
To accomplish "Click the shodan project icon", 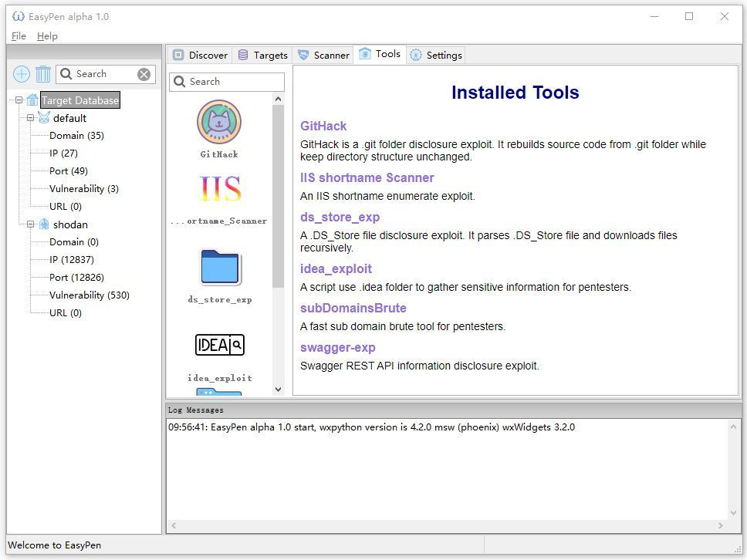I will click(44, 224).
